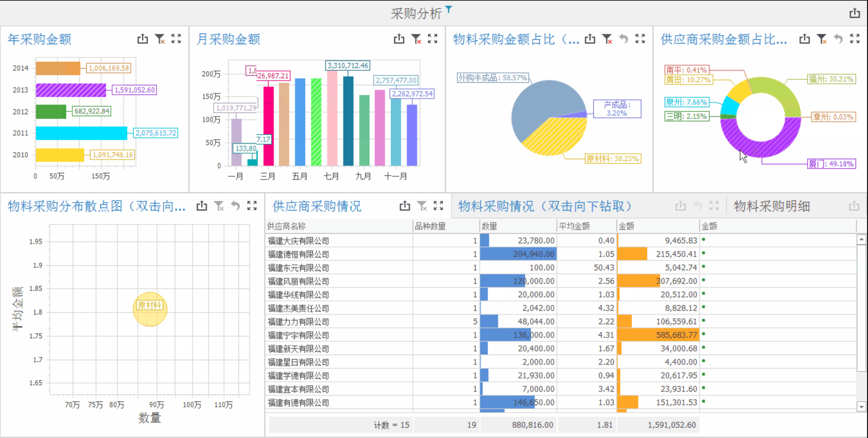This screenshot has height=438, width=868.
Task: Click the 产成品: 3.20% pie label
Action: click(x=617, y=109)
